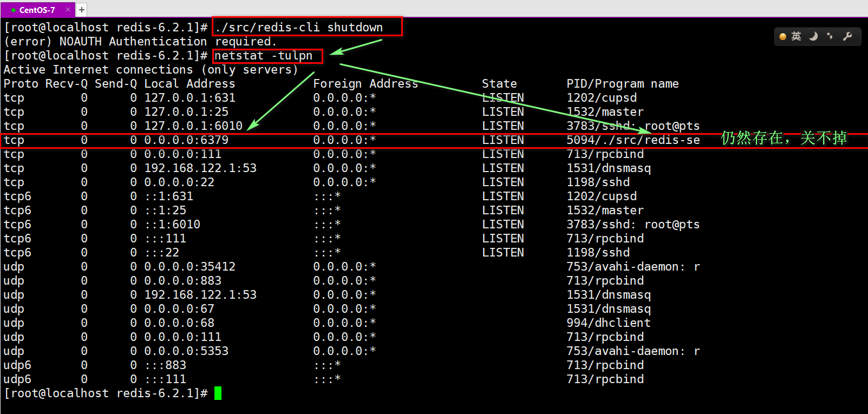Click '753/avahi-daemon: r' in the 0.0.0.0:5353 row
868x414 pixels.
(633, 351)
